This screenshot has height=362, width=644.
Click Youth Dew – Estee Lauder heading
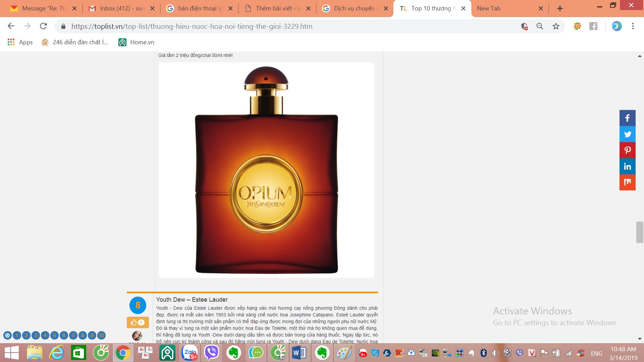(x=192, y=300)
